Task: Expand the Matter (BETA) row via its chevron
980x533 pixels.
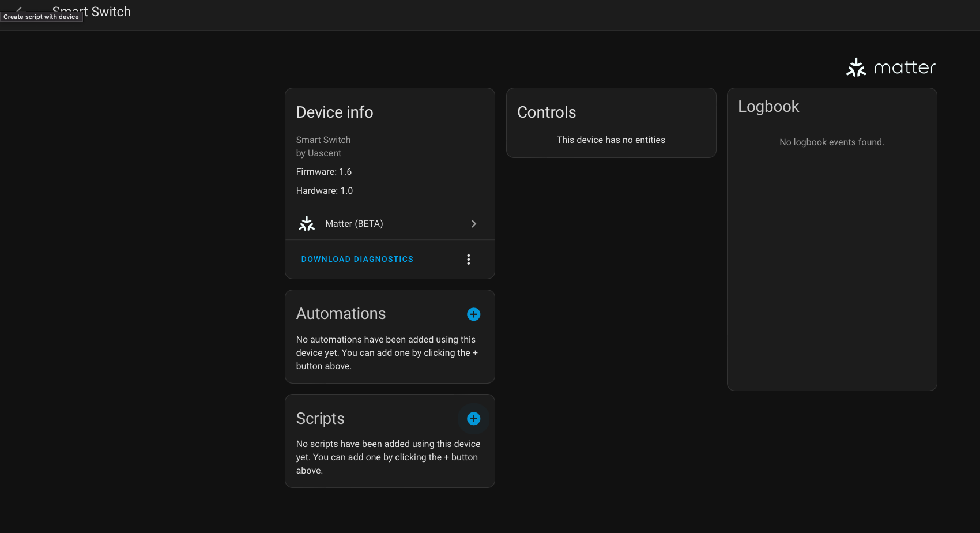Action: 473,223
